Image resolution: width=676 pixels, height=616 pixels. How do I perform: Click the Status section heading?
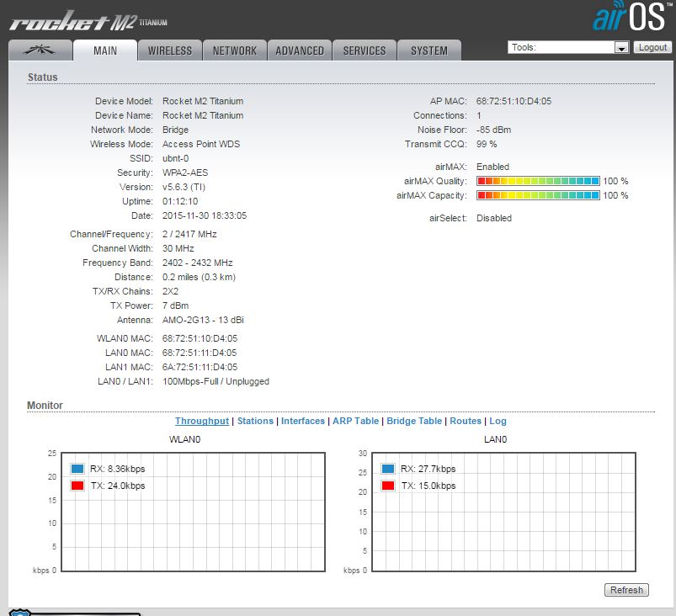[x=43, y=77]
